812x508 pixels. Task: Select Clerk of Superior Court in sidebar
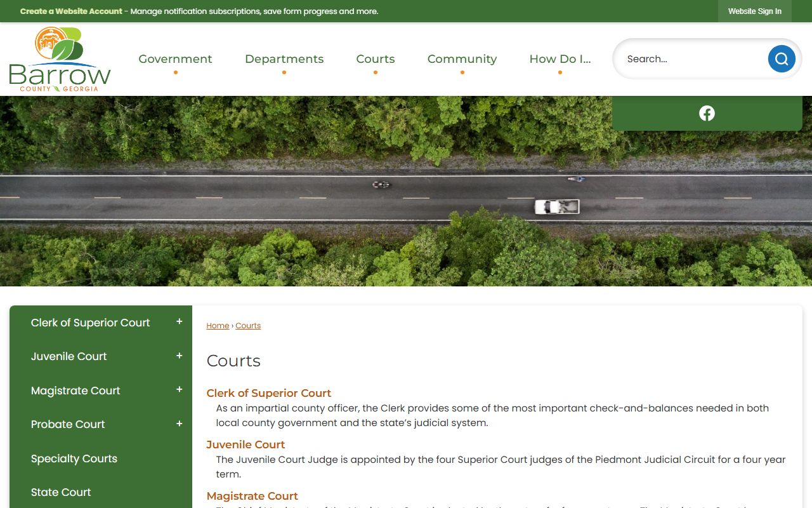[90, 323]
